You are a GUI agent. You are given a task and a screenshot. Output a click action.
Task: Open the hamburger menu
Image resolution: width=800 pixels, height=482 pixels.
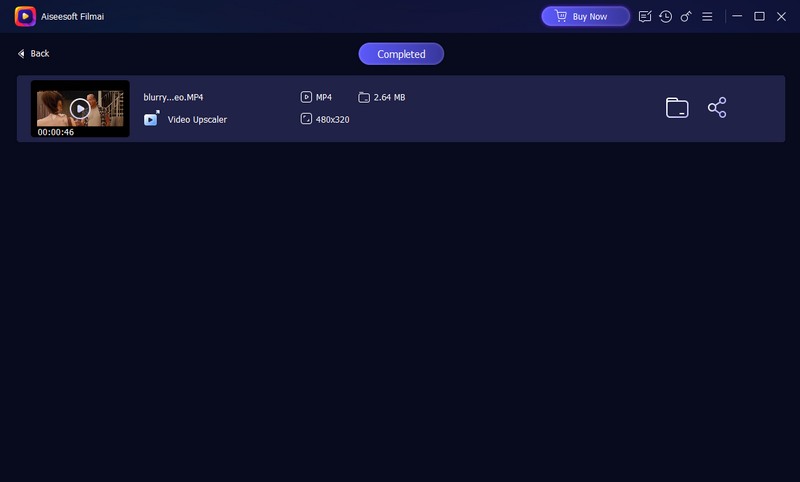point(707,16)
